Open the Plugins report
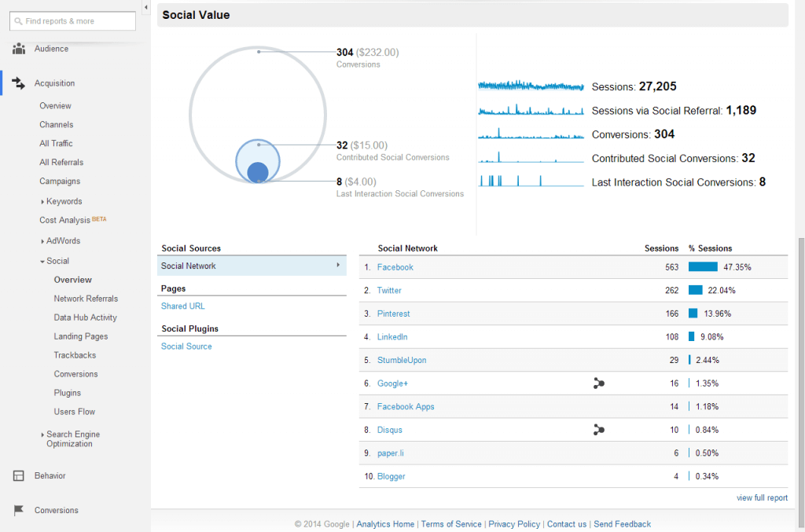 coord(68,393)
